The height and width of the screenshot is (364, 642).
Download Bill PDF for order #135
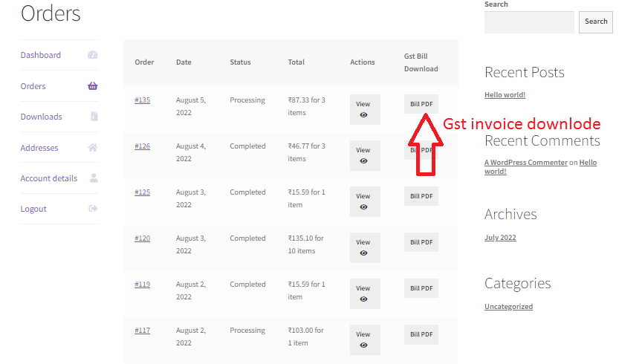tap(421, 104)
